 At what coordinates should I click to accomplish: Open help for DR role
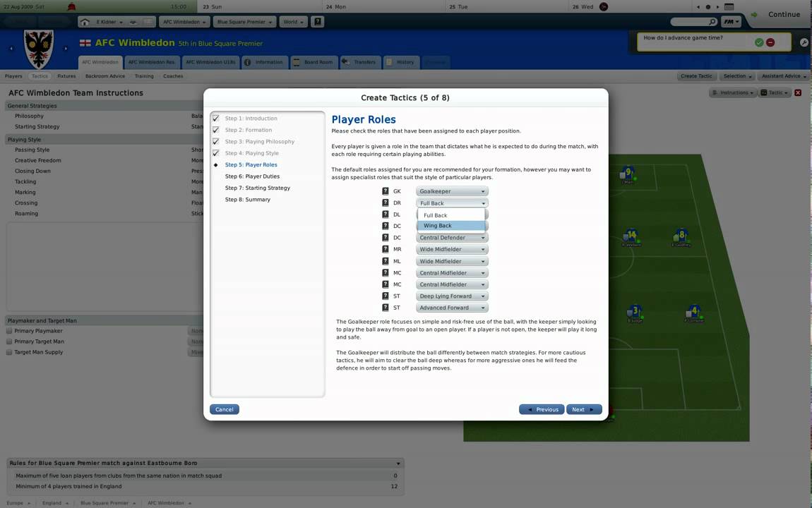pos(386,202)
